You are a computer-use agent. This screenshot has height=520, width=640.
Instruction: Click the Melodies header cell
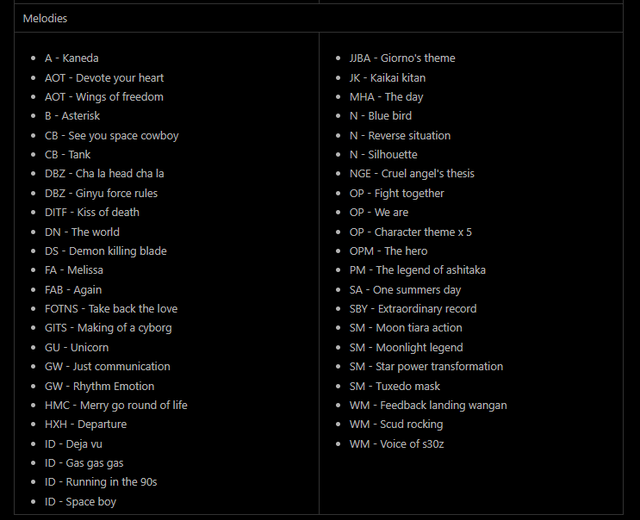318,18
